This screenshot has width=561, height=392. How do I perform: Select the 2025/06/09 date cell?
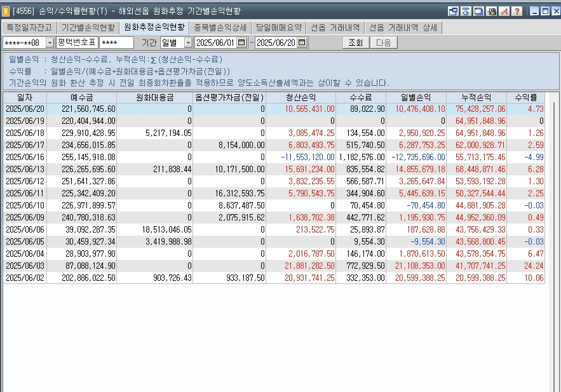click(x=25, y=217)
